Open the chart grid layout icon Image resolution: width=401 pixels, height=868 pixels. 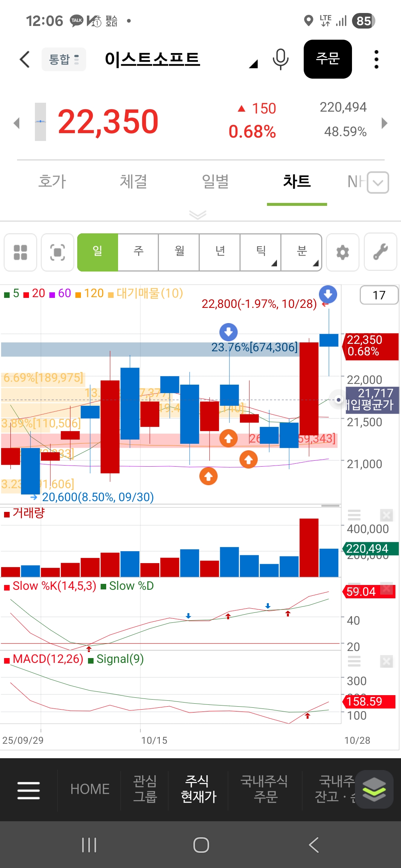20,252
